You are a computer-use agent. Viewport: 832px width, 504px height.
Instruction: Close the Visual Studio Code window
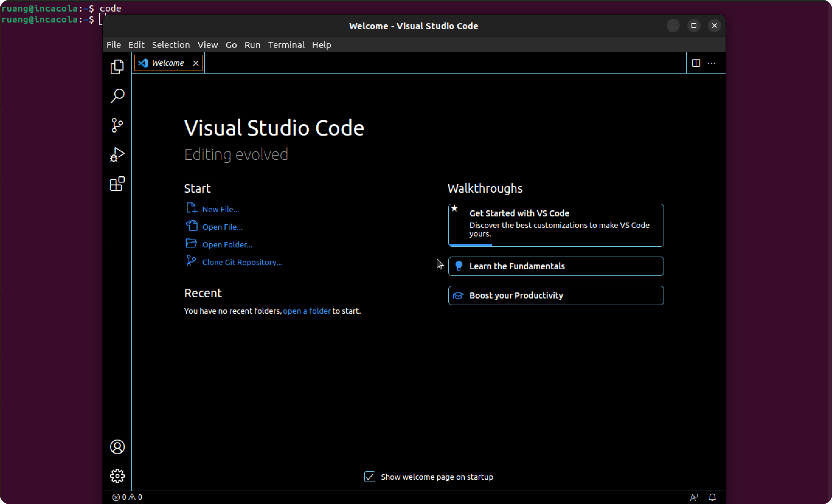click(714, 26)
